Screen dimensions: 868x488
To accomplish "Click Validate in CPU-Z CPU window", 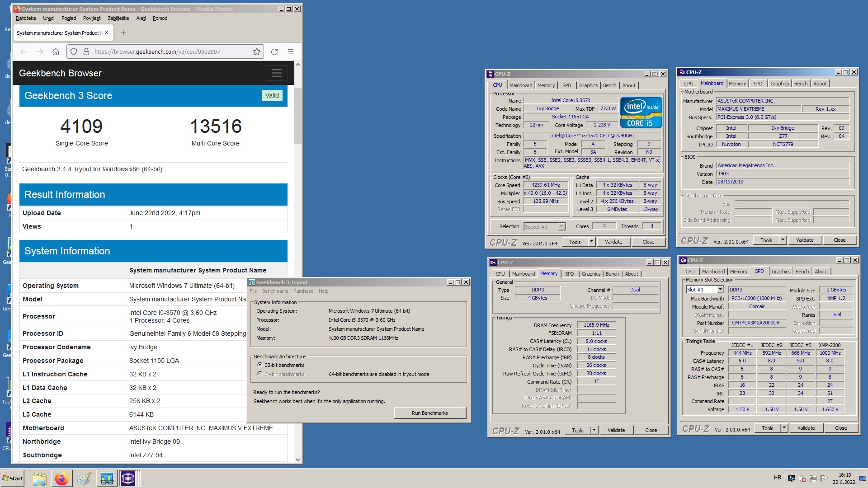I will click(x=613, y=242).
